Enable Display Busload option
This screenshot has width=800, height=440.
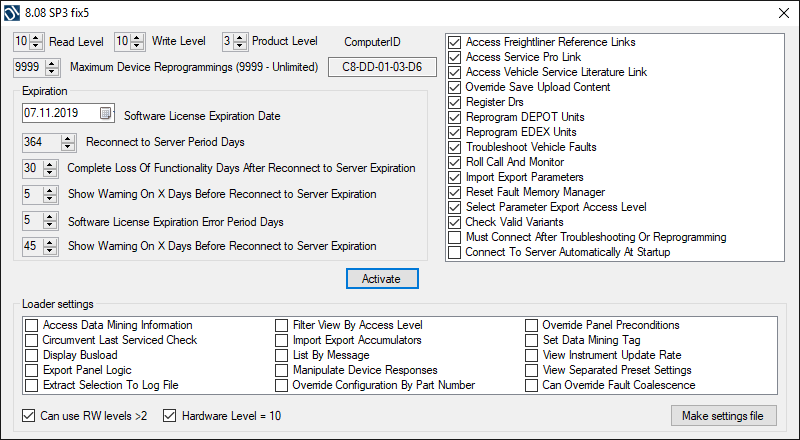tap(32, 355)
